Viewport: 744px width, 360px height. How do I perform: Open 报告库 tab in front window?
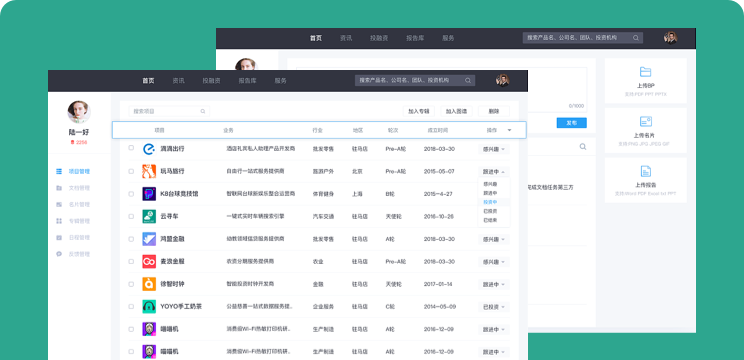click(247, 81)
